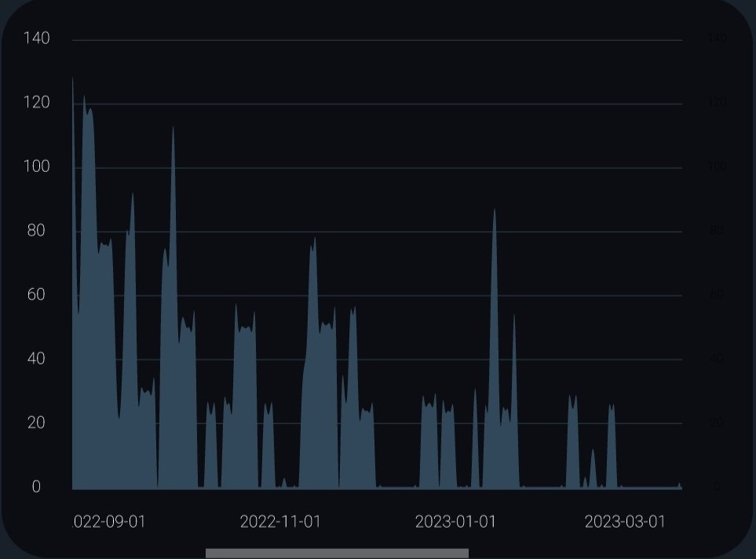Click the faint 20 label on right axis

[717, 422]
